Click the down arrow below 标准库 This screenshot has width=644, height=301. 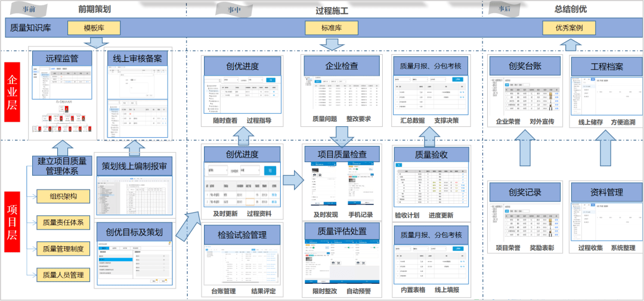point(332,44)
